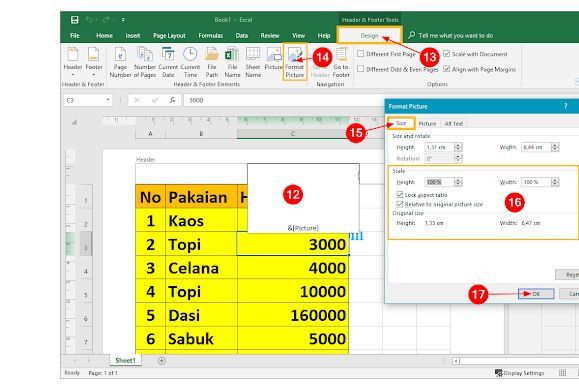This screenshot has width=579, height=391.
Task: Click the Undo arrow icon
Action: (89, 20)
